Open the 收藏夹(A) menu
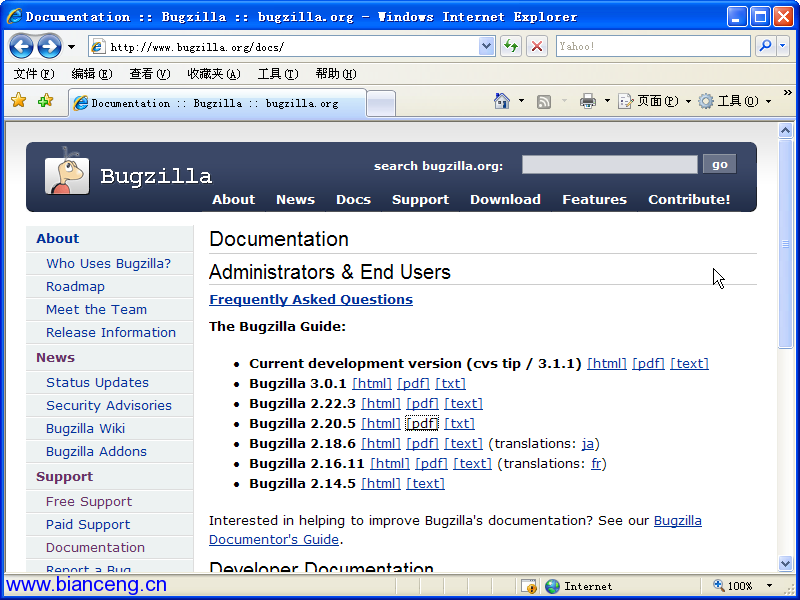 pyautogui.click(x=214, y=74)
